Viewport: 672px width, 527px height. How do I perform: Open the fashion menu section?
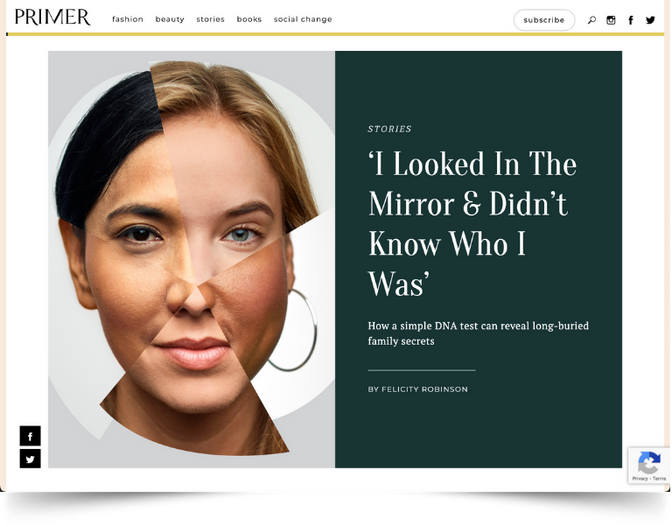click(128, 19)
